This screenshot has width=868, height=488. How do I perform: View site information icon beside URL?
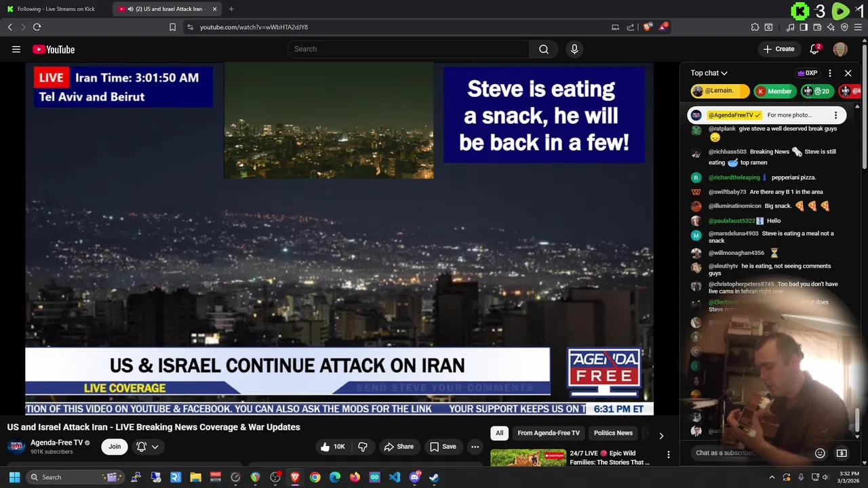tap(190, 27)
